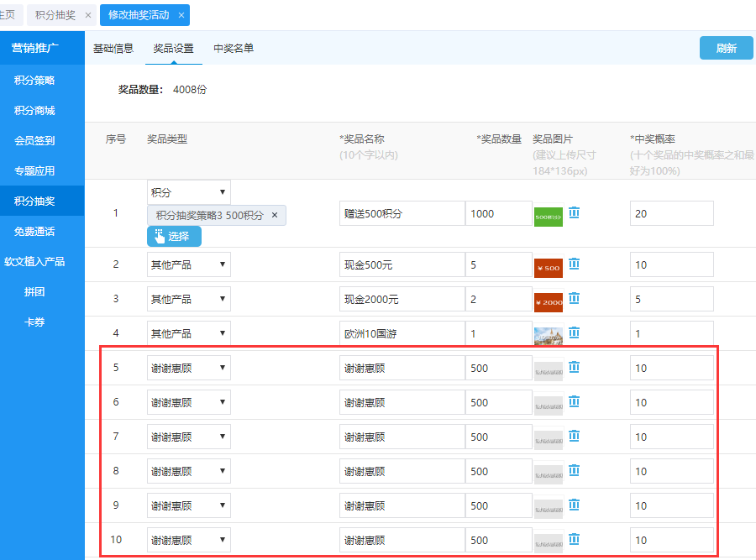Remove image of 现金2000元 prize
Screen dimensions: 756x560
coord(575,299)
